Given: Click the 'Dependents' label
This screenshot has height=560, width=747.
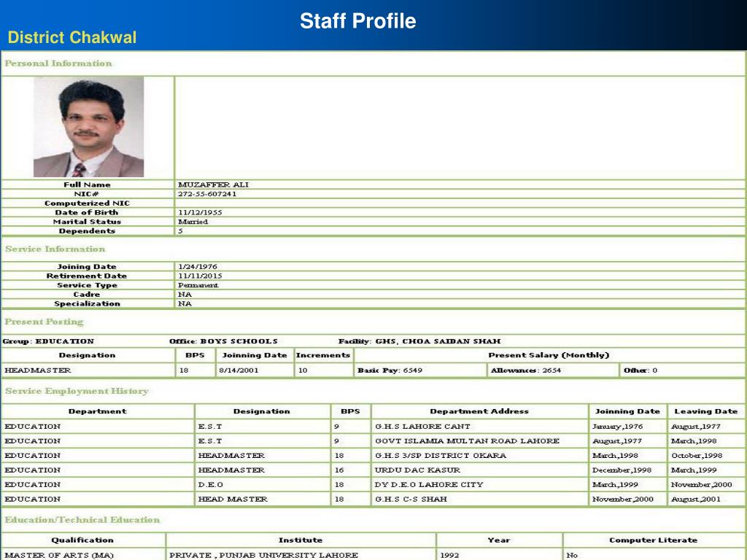Looking at the screenshot, I should tap(88, 231).
